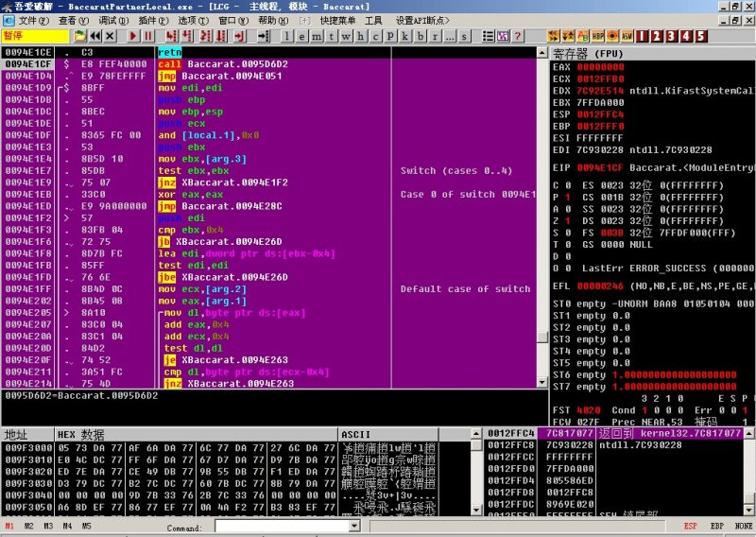Open Executable modules with 'e' button
This screenshot has width=756, height=537.
coord(301,36)
